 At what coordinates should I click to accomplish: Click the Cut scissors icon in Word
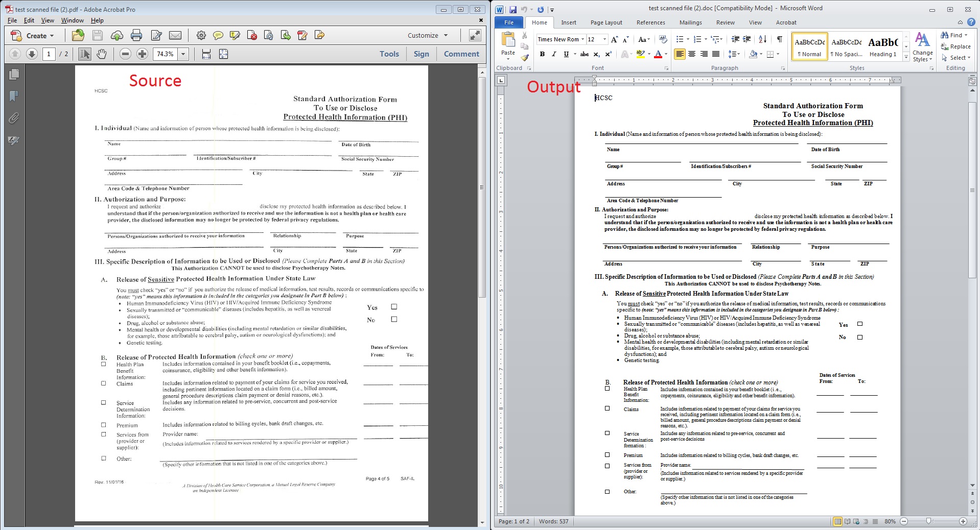[x=524, y=36]
